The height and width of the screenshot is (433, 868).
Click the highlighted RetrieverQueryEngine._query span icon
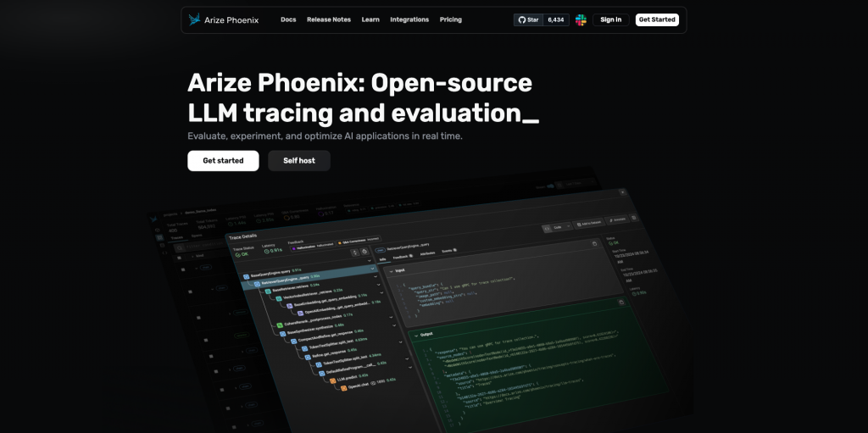click(257, 284)
